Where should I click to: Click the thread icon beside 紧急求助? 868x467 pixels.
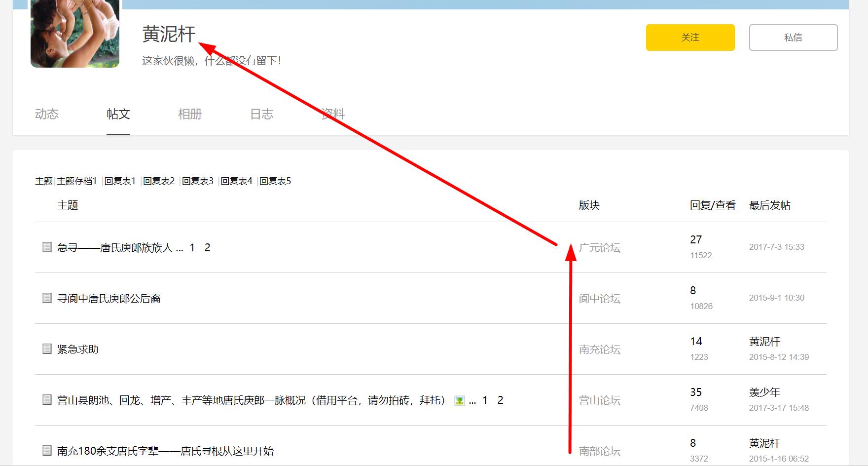[47, 349]
